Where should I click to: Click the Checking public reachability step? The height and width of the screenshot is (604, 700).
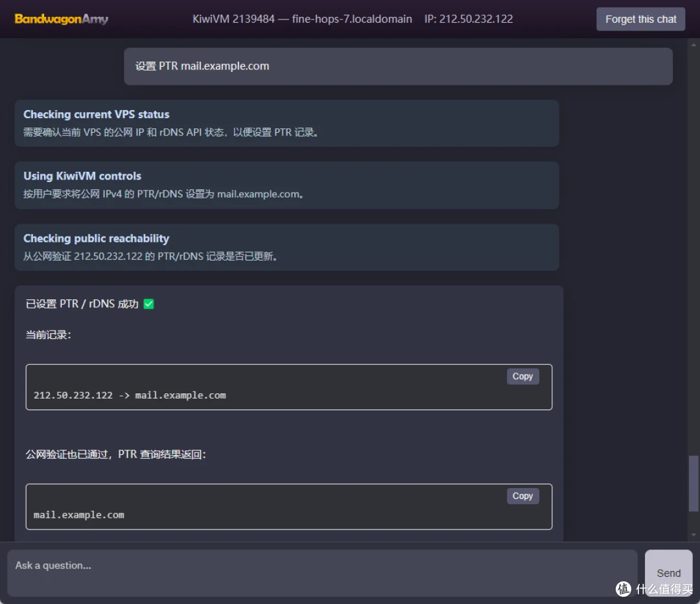pos(286,248)
